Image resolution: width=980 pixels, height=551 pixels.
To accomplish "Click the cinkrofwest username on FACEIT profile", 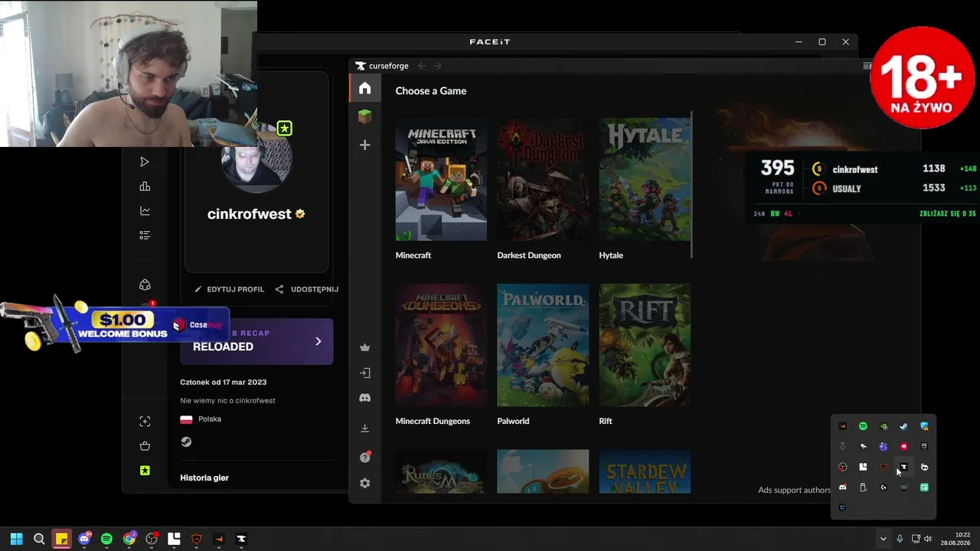I will [x=250, y=214].
